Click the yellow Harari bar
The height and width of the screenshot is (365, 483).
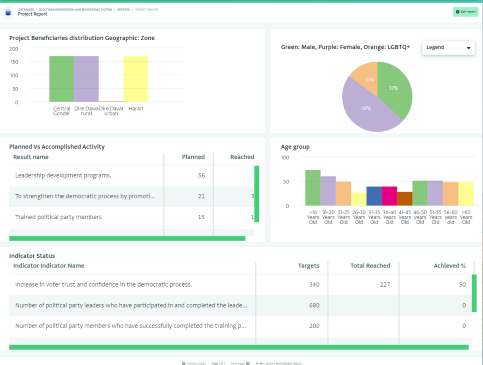(136, 79)
